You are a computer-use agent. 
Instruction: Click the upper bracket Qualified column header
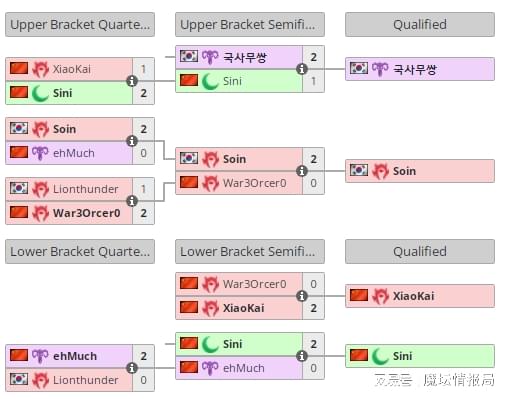click(420, 25)
